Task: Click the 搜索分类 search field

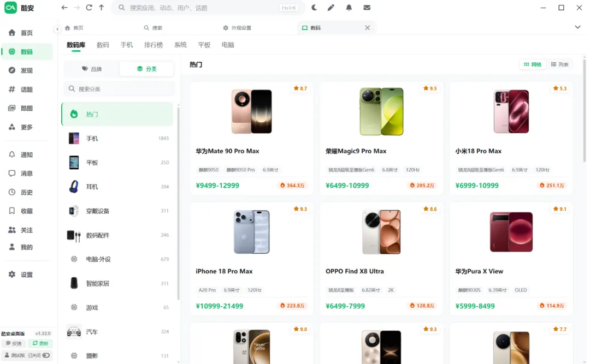Action: tap(119, 89)
